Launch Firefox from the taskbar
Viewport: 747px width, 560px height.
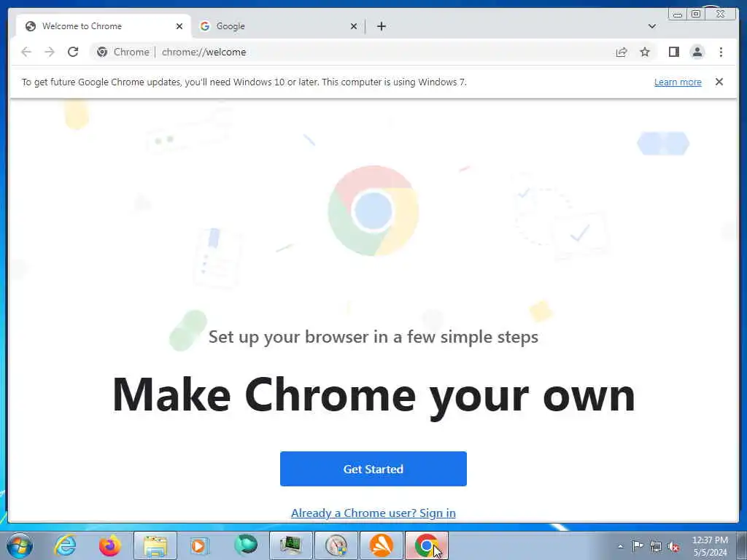click(109, 545)
